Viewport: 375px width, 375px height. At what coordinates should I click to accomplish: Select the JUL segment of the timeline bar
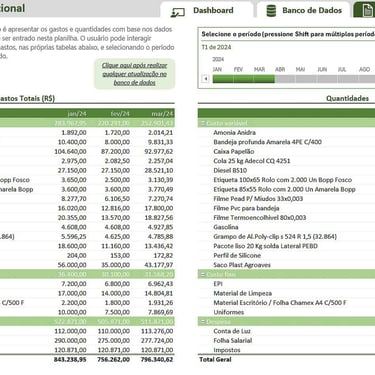(x=348, y=79)
